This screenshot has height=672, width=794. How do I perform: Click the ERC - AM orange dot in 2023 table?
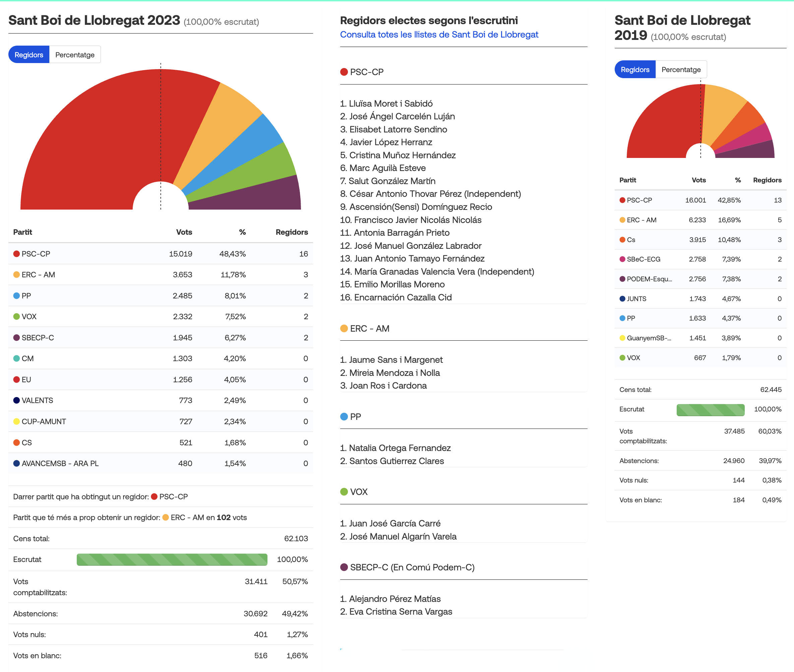pos(16,275)
